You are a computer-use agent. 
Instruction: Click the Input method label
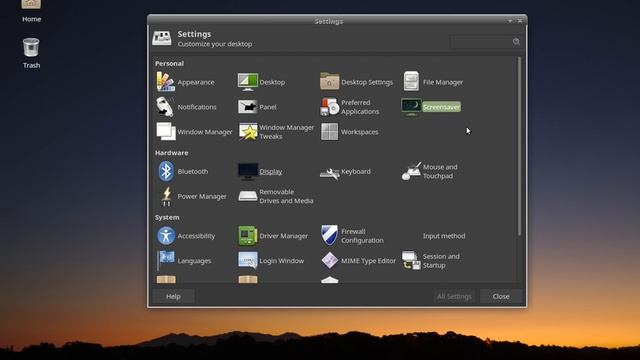pos(444,236)
